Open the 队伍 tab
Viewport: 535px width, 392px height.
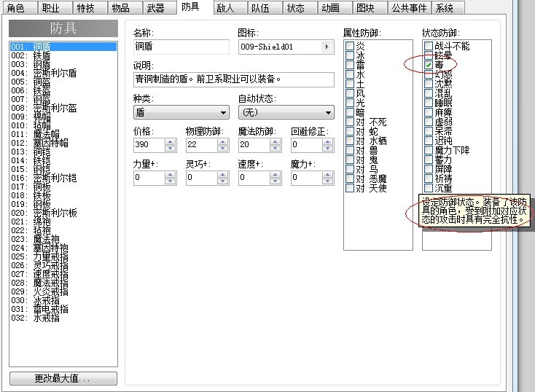(x=265, y=8)
